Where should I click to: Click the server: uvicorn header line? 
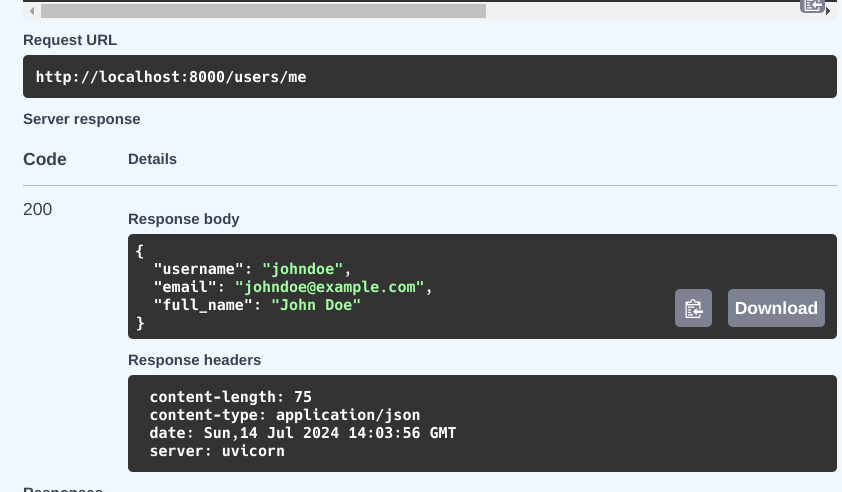click(217, 451)
